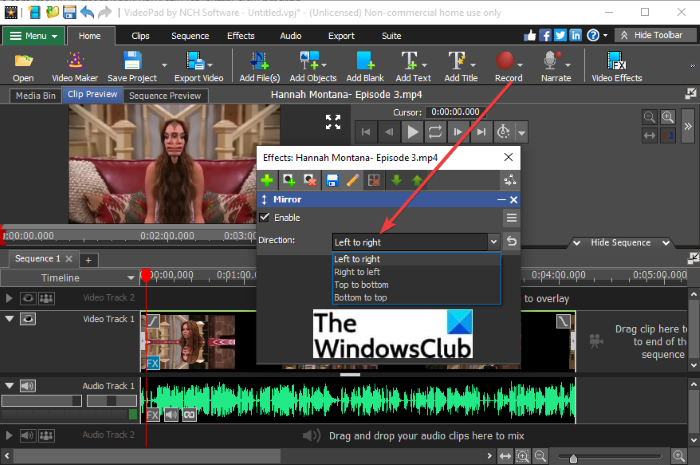Collapse the Video Track 1 triangle
700x465 pixels.
pyautogui.click(x=10, y=319)
